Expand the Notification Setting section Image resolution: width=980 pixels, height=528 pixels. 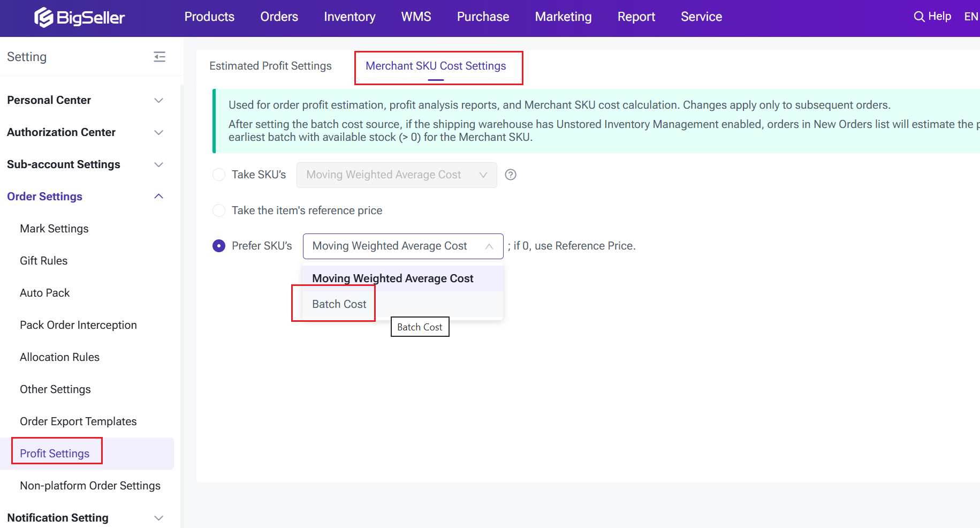click(x=158, y=518)
